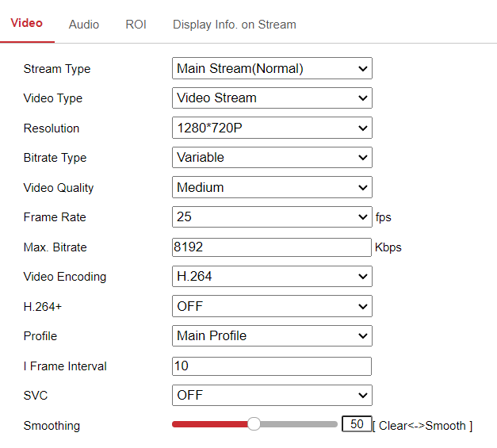Click the [ Clear<->Smooth ] hint text
Screen dimensions: 497x448
point(422,426)
